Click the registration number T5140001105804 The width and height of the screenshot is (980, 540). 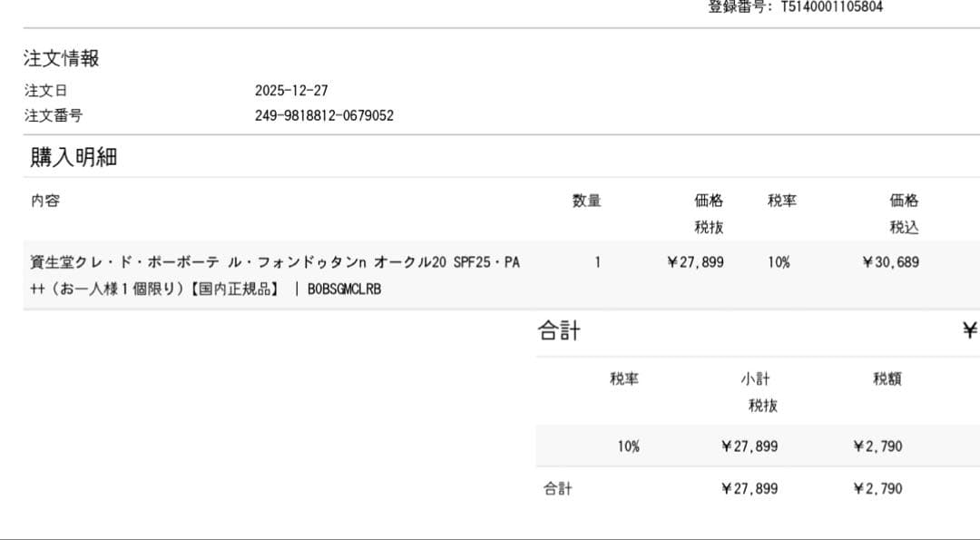831,7
